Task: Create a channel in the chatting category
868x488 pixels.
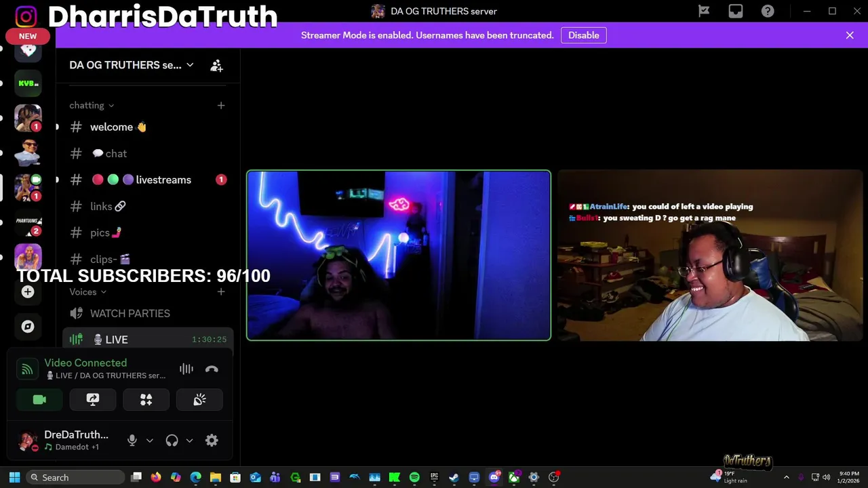Action: coord(220,105)
